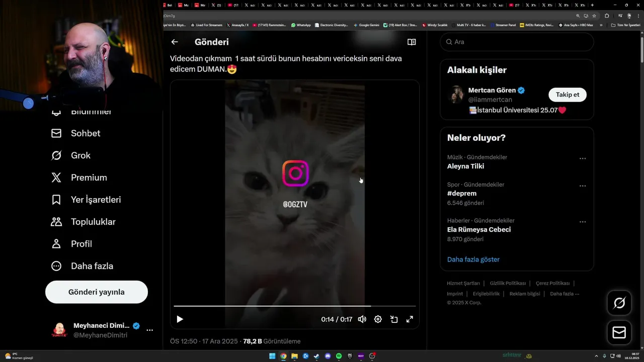644x362 pixels.
Task: Open Windy: Sıcaklık bookmark
Action: [435, 25]
